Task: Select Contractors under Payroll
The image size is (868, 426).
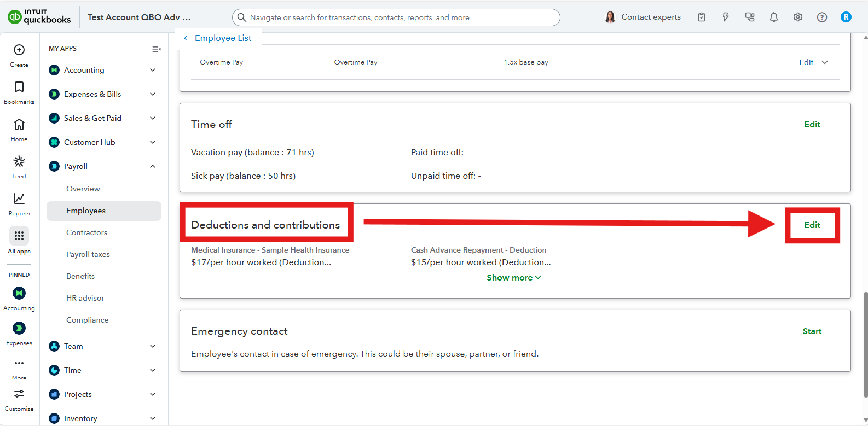Action: tap(86, 232)
